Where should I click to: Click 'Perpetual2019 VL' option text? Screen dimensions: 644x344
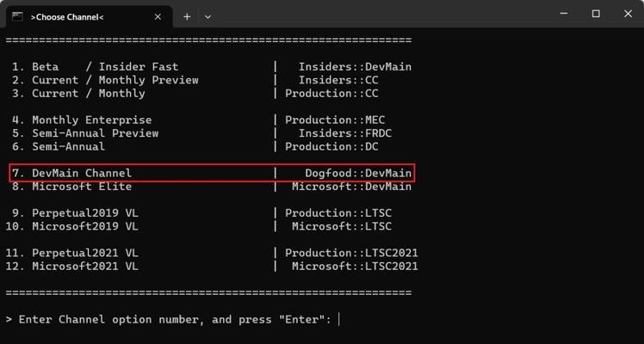pos(85,212)
